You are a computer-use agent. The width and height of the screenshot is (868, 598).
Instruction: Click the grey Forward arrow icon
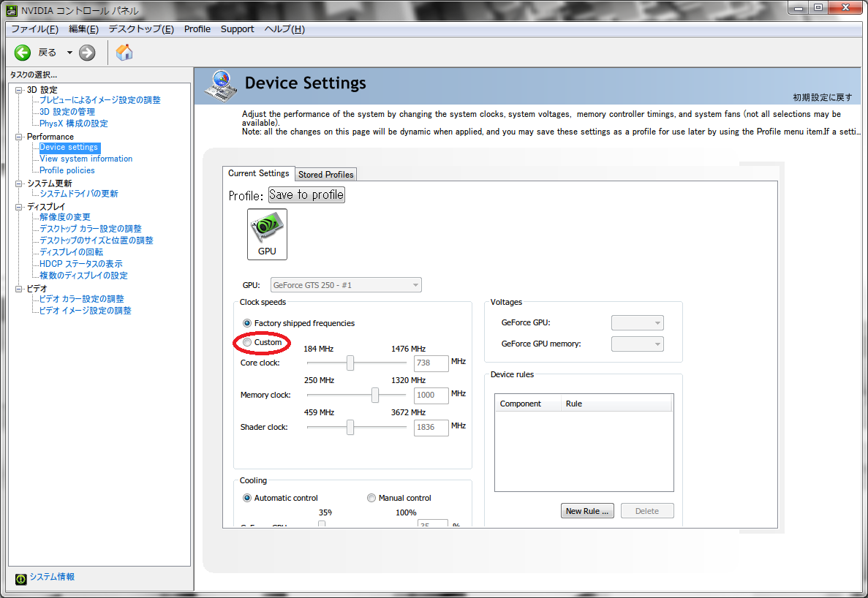click(87, 53)
